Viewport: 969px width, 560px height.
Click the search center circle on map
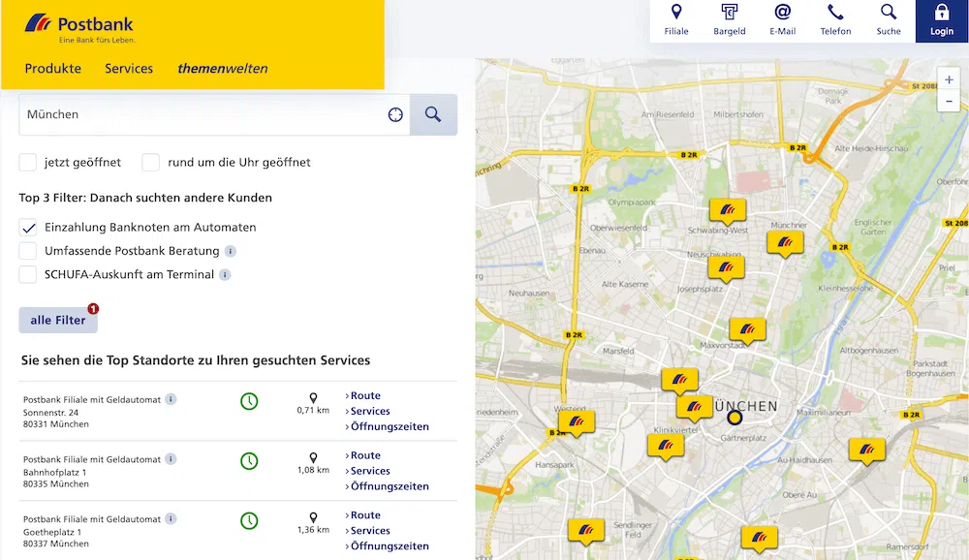point(735,419)
